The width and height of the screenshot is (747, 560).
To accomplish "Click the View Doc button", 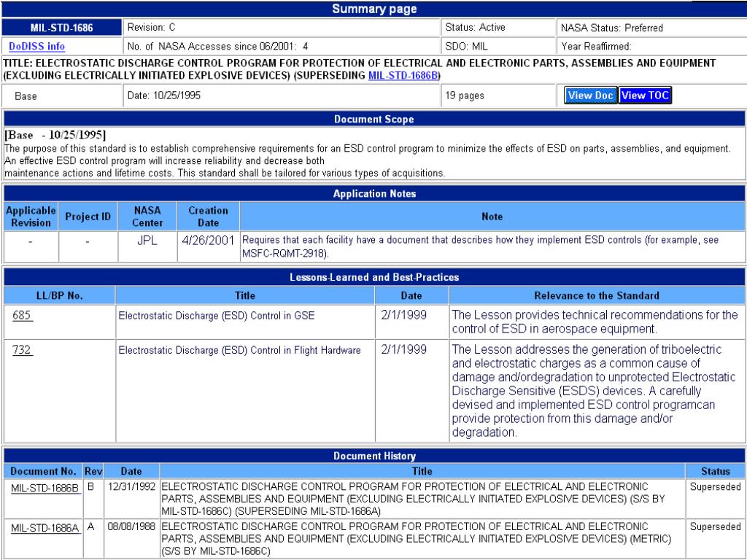I will pyautogui.click(x=591, y=96).
